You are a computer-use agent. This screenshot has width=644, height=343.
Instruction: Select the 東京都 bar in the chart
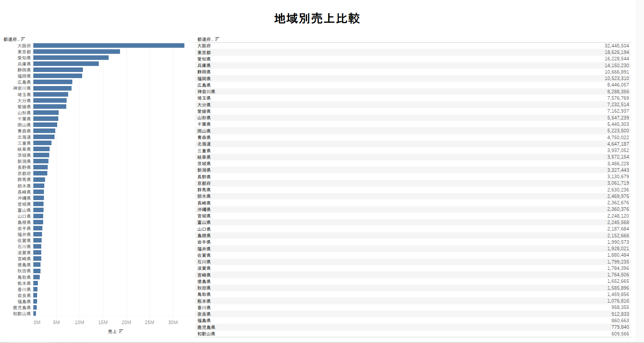click(x=76, y=52)
